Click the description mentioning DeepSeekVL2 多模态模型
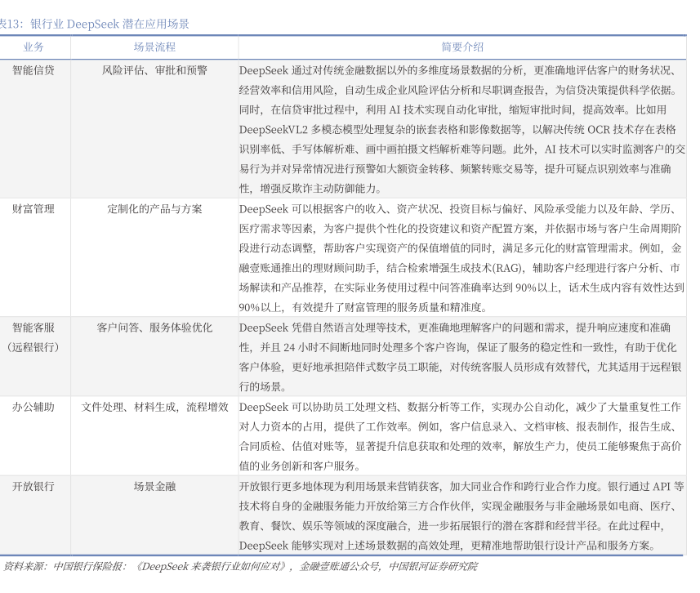700x593 pixels. click(461, 129)
